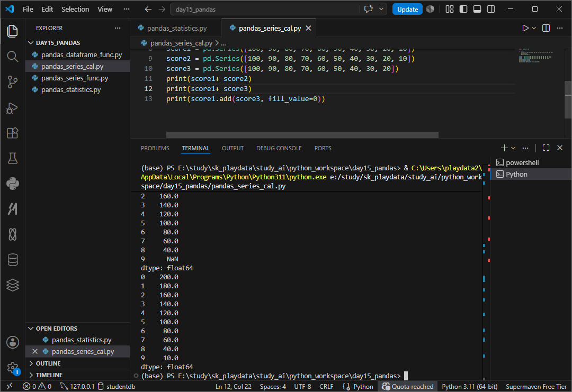The image size is (572, 392).
Task: Open the Python view in activity bar
Action: click(12, 184)
